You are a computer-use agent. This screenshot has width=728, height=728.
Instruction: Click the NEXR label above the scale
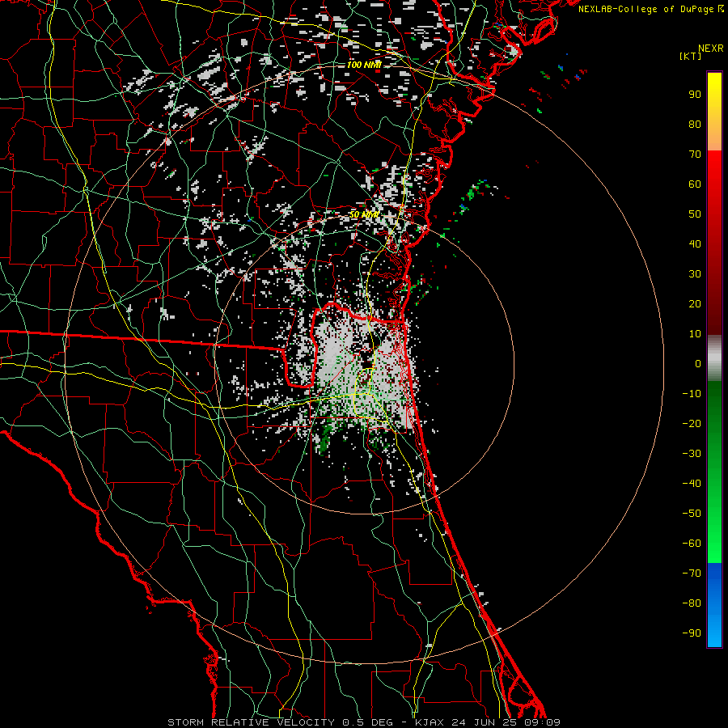[x=711, y=49]
